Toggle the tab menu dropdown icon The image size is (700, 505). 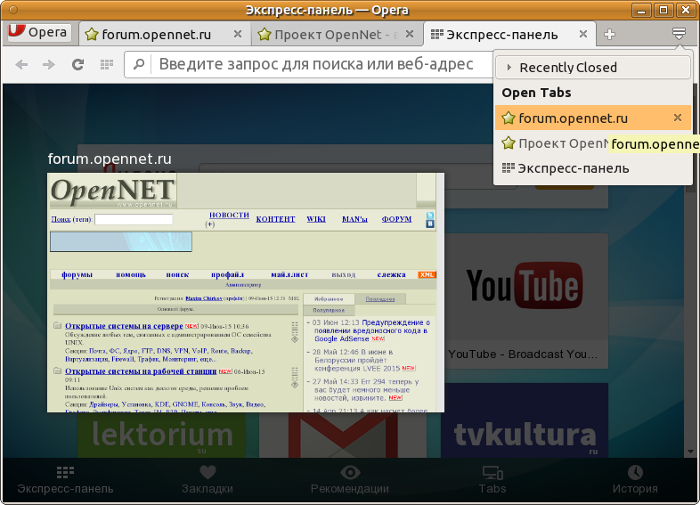click(679, 34)
